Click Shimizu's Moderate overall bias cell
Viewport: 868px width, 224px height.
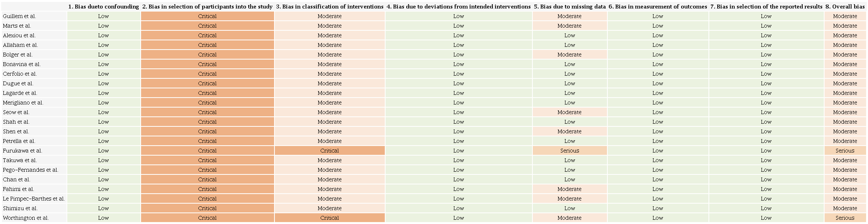(845, 208)
